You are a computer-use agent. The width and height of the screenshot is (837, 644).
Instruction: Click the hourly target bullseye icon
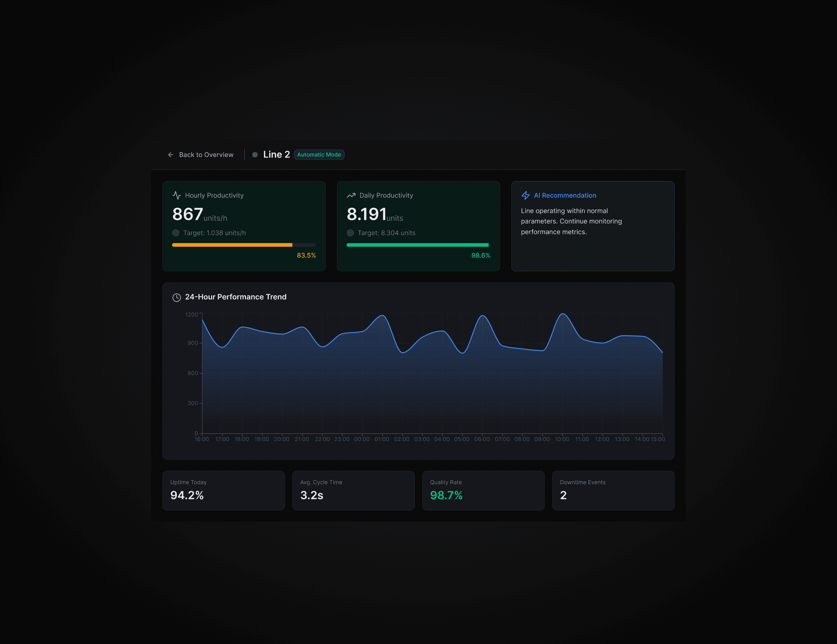176,233
